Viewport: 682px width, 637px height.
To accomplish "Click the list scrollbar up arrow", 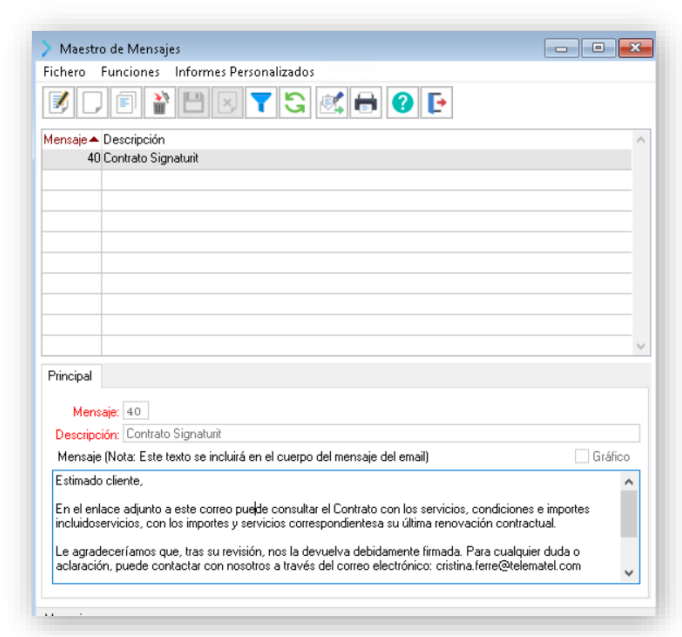I will [x=641, y=140].
